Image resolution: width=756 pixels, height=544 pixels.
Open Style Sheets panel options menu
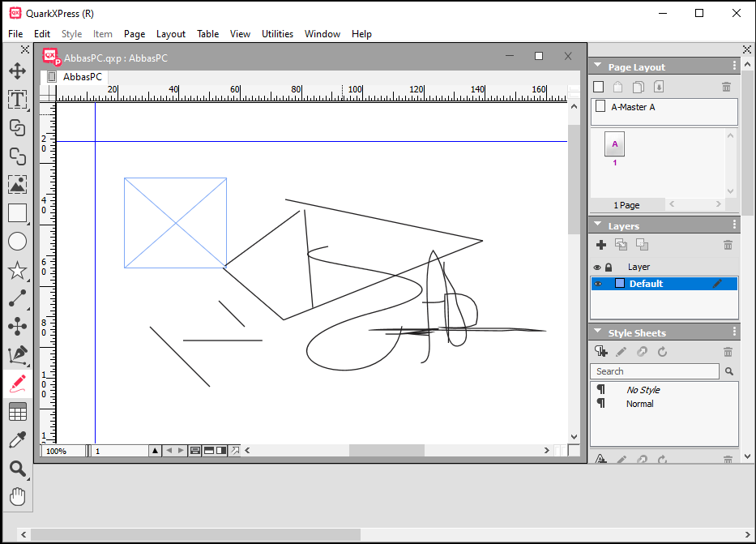(x=734, y=332)
